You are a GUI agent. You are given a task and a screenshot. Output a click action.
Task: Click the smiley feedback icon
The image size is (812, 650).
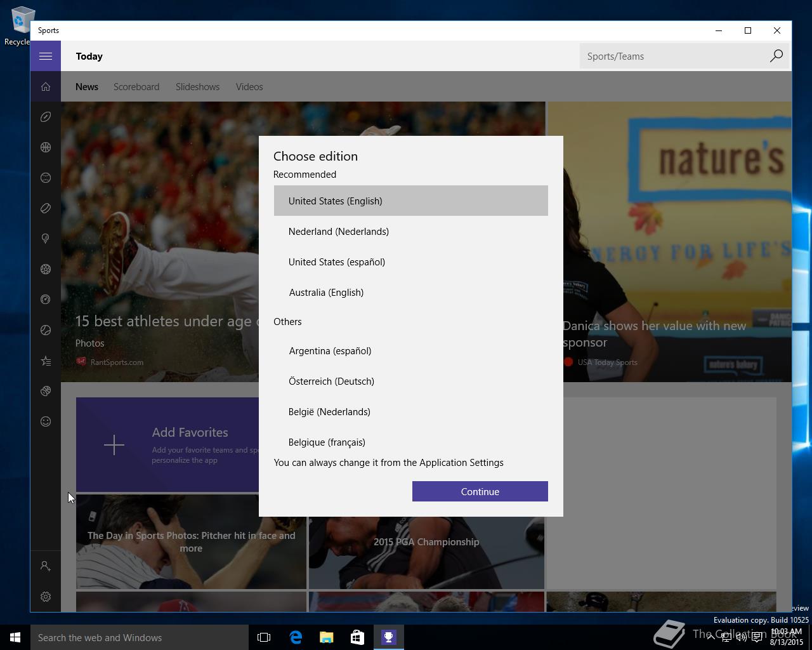pos(46,421)
